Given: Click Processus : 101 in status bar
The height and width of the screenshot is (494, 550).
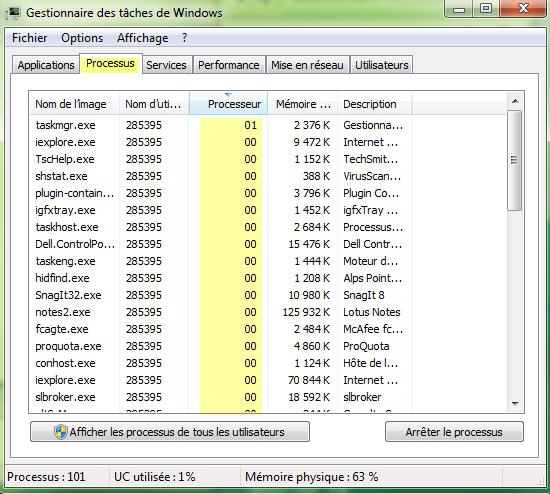Looking at the screenshot, I should click(46, 477).
